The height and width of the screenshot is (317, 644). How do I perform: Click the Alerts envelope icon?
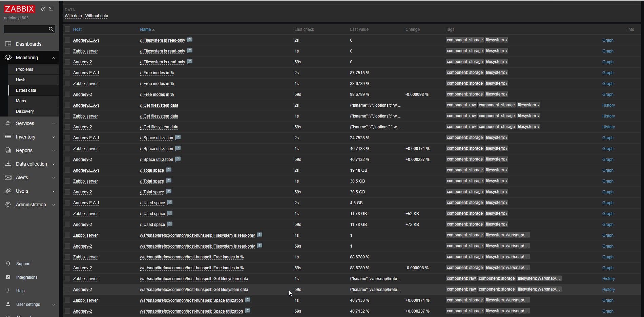click(x=8, y=177)
